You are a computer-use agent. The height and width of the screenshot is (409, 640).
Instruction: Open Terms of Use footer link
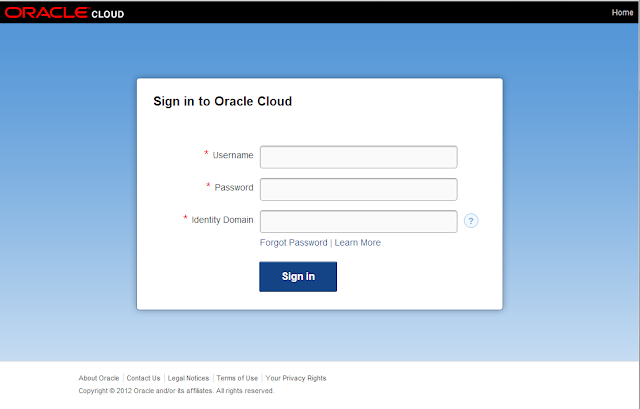tap(237, 378)
